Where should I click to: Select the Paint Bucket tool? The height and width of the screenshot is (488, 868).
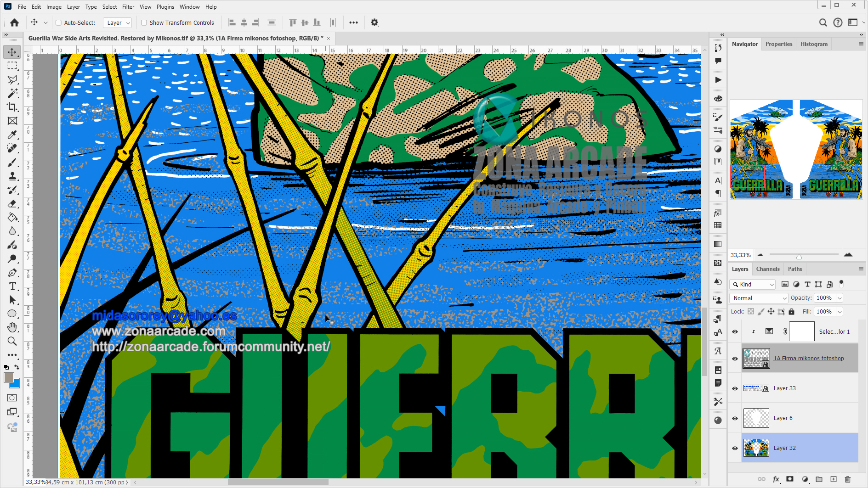tap(12, 217)
